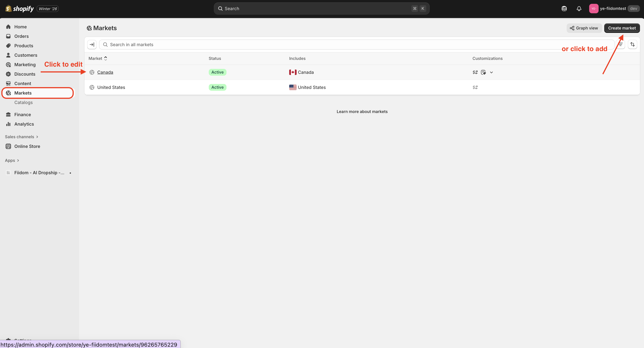Expand the Sales channels section

tap(22, 137)
